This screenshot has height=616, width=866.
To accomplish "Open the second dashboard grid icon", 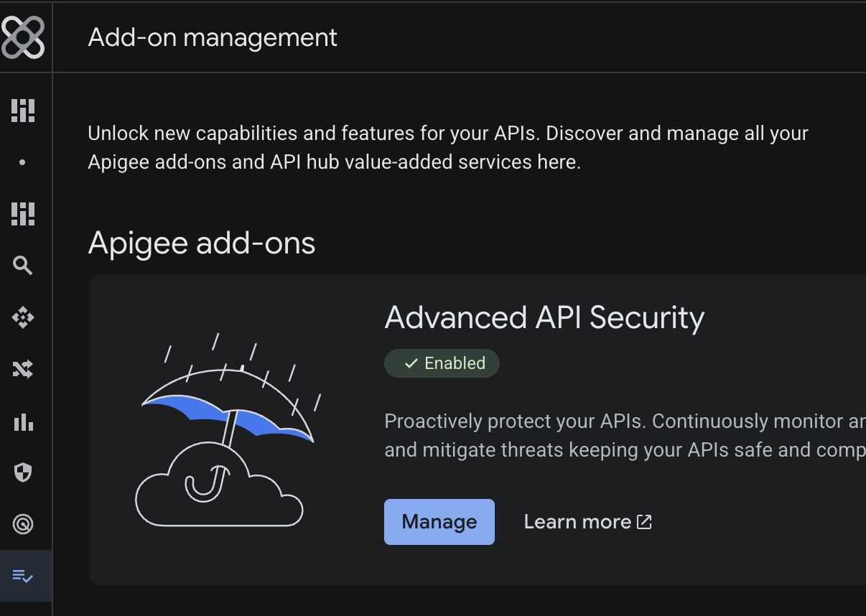I will click(22, 213).
